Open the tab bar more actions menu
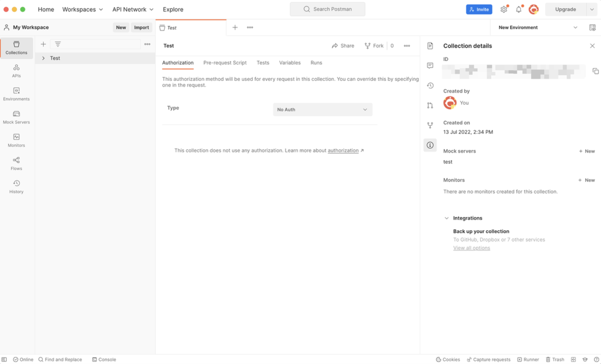The height and width of the screenshot is (364, 601). (x=250, y=27)
